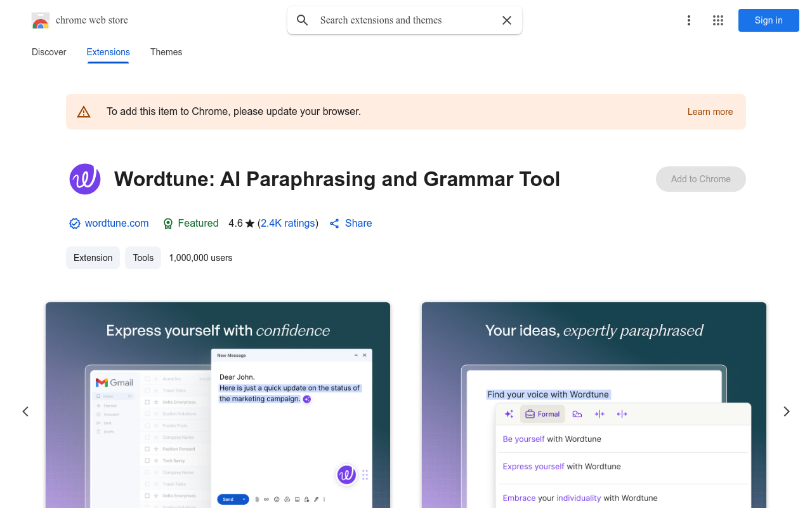Click the Featured badge icon

tap(168, 224)
